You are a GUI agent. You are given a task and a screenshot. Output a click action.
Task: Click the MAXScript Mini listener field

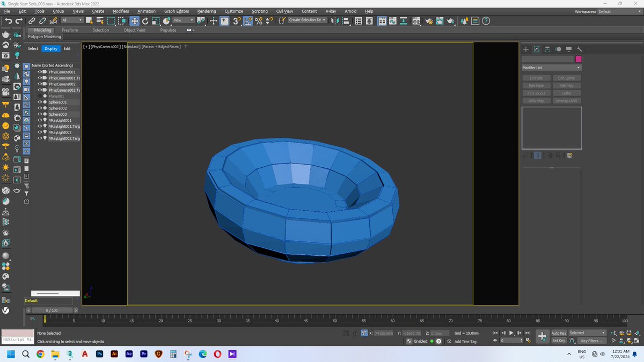(x=18, y=340)
